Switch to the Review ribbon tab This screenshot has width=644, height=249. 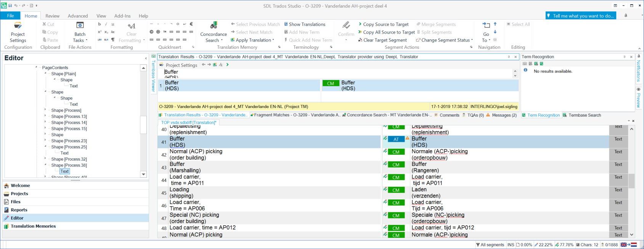[53, 16]
